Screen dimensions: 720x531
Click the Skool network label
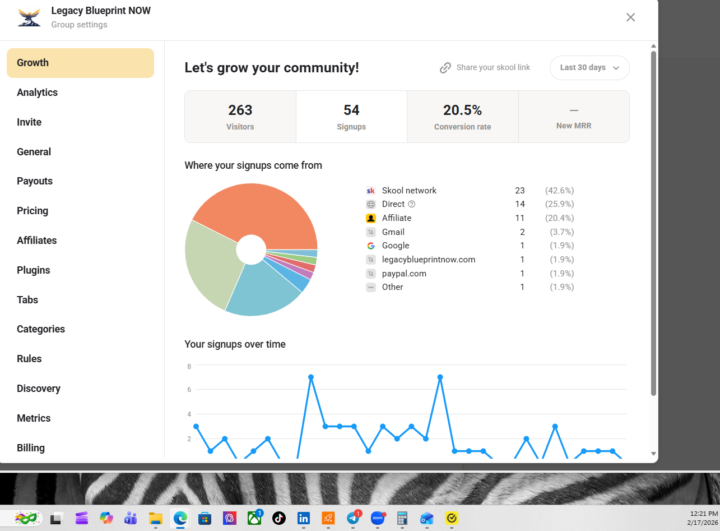point(409,191)
